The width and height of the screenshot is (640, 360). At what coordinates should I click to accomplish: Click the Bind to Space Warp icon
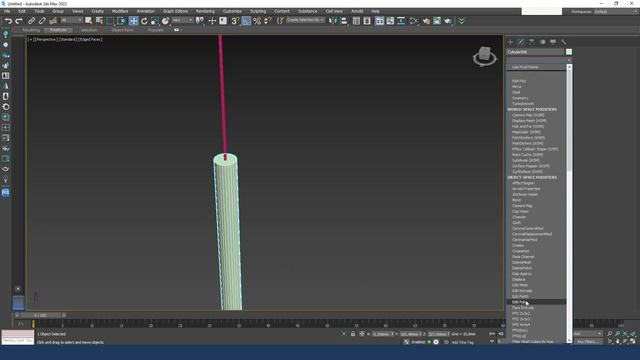[x=53, y=21]
